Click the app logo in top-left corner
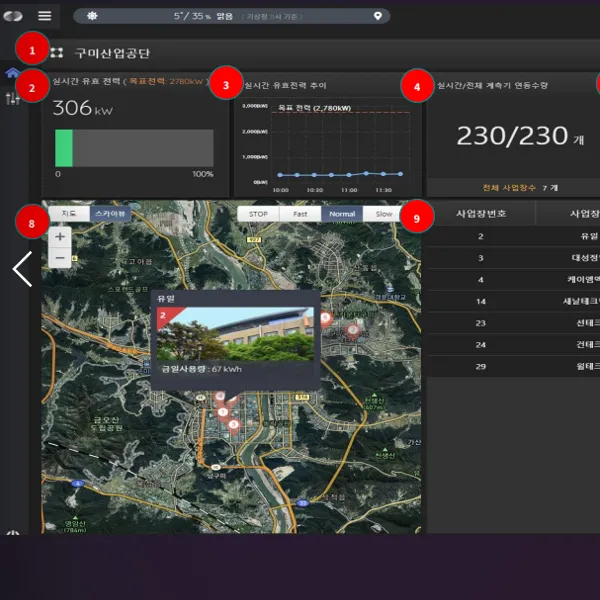The height and width of the screenshot is (600, 600). 13,16
